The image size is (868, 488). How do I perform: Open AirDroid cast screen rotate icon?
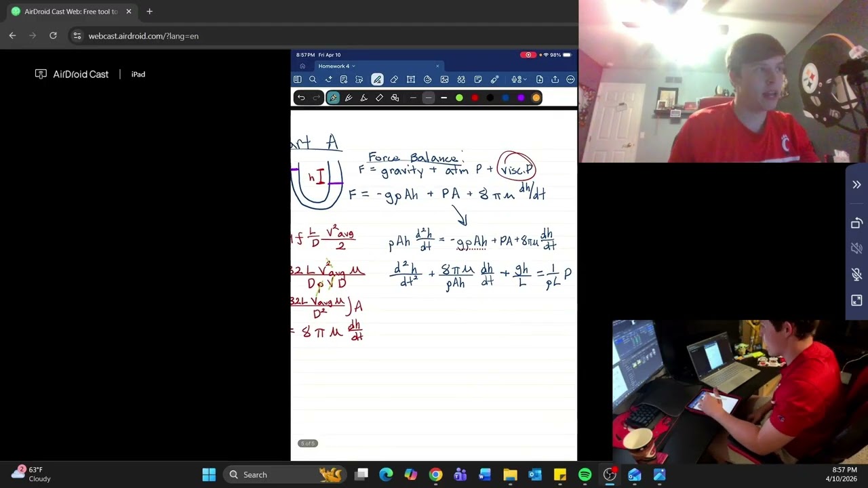click(x=856, y=223)
